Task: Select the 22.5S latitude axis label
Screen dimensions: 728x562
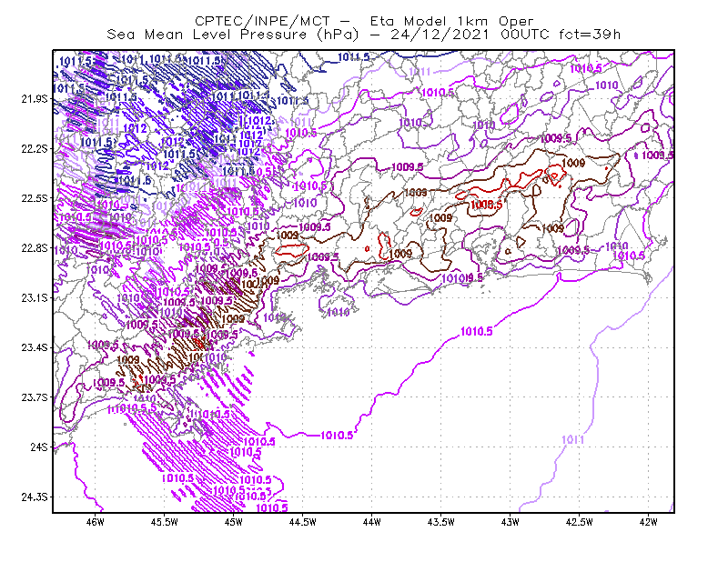Action: point(35,198)
